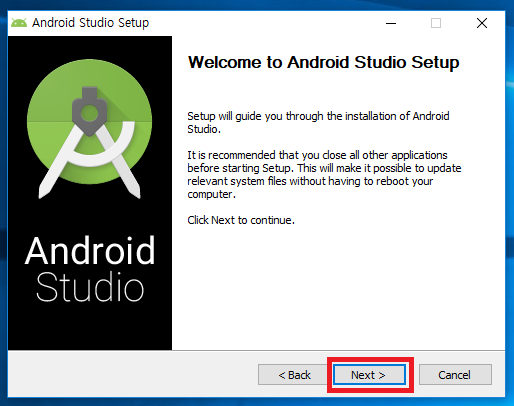
Task: Click the 'It is recommended' paragraph
Action: tap(324, 174)
